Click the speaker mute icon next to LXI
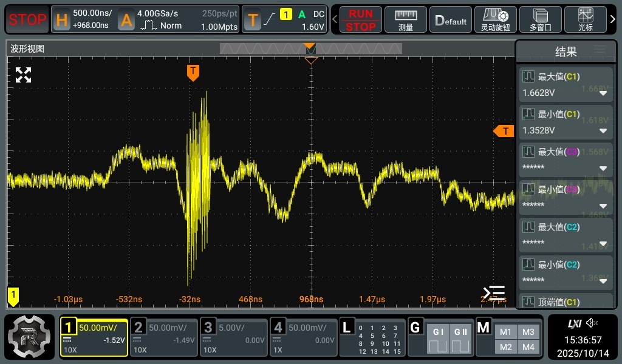The width and height of the screenshot is (622, 364). (x=592, y=323)
